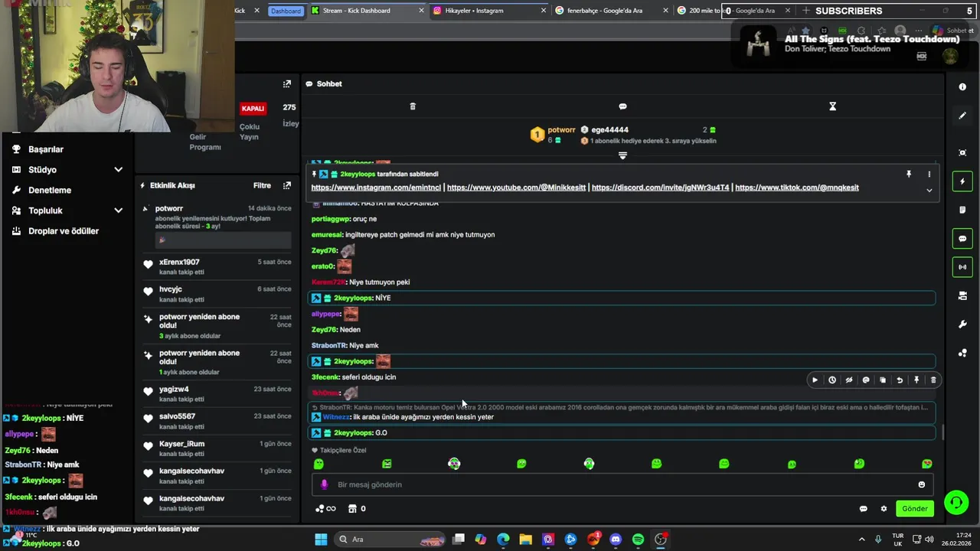Click the hourglass icon in chat header
Screen dimensions: 980x551
point(832,106)
